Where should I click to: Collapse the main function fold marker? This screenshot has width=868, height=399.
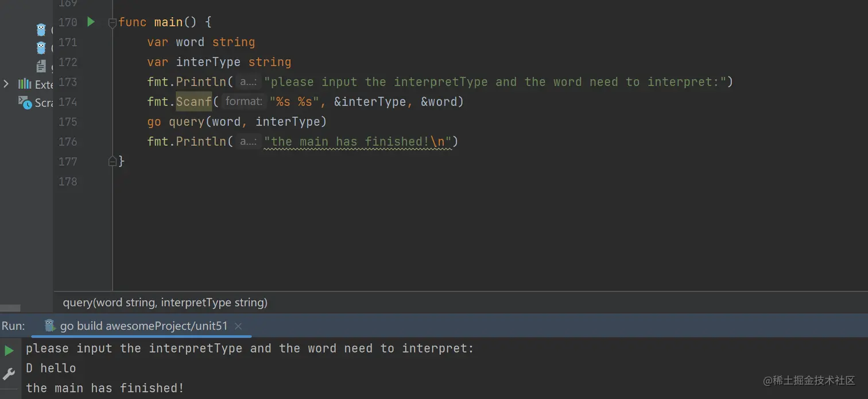click(113, 23)
